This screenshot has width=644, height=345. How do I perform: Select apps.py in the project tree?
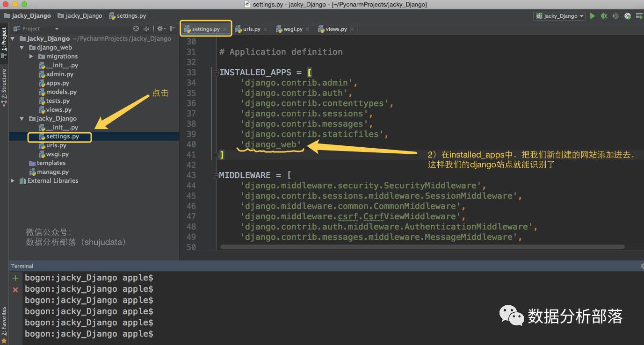[x=54, y=83]
